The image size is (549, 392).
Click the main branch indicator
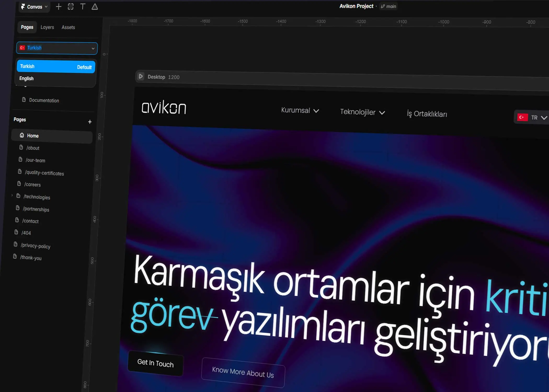point(388,6)
